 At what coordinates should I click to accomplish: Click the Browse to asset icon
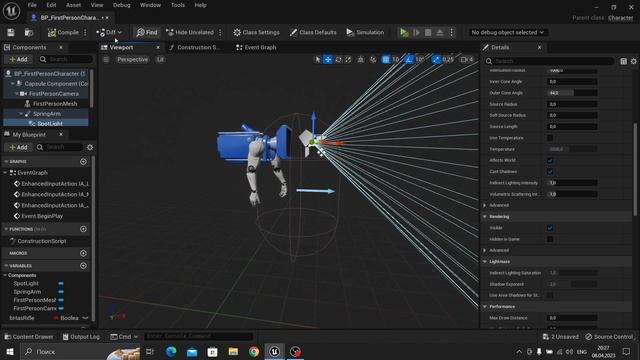(x=29, y=32)
